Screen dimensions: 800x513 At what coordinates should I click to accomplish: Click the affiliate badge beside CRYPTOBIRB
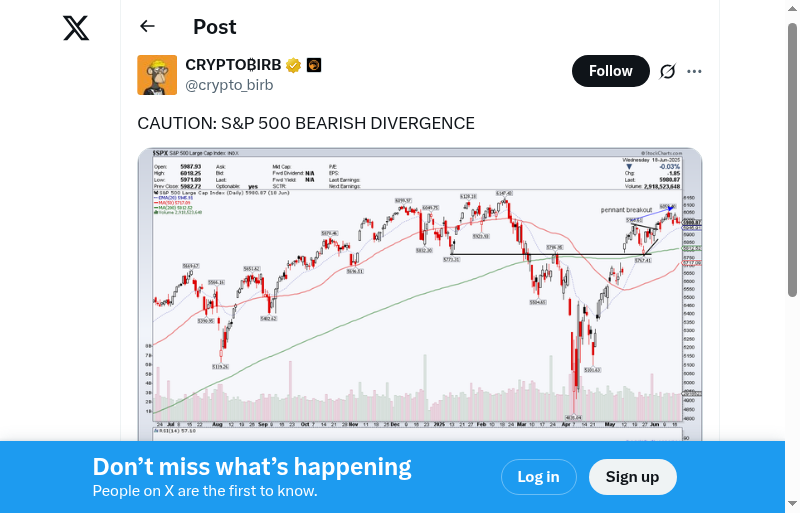(x=313, y=66)
